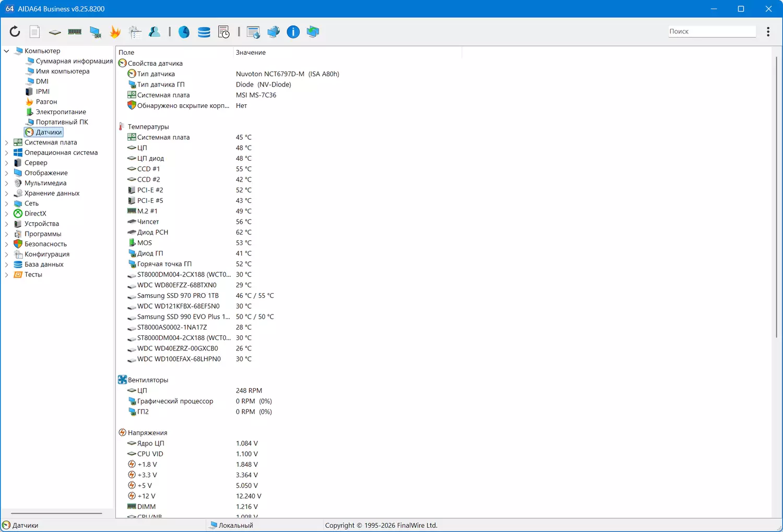The image size is (783, 532).
Task: Click the memory module toolbar icon
Action: tap(75, 32)
